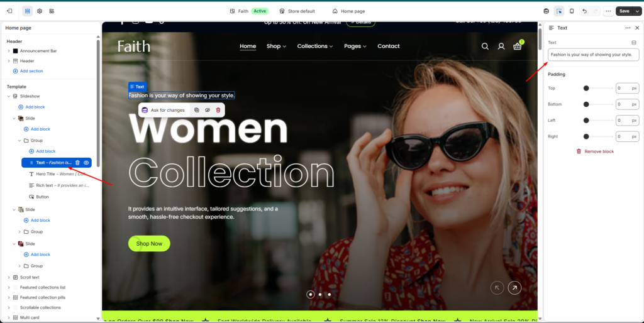
Task: Delete the selected Text block via trash icon
Action: pyautogui.click(x=77, y=163)
